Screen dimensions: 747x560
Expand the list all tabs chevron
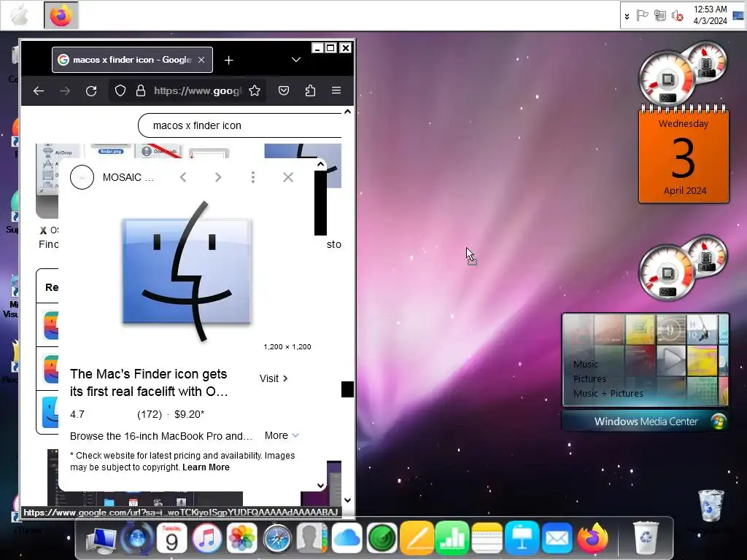pyautogui.click(x=296, y=60)
